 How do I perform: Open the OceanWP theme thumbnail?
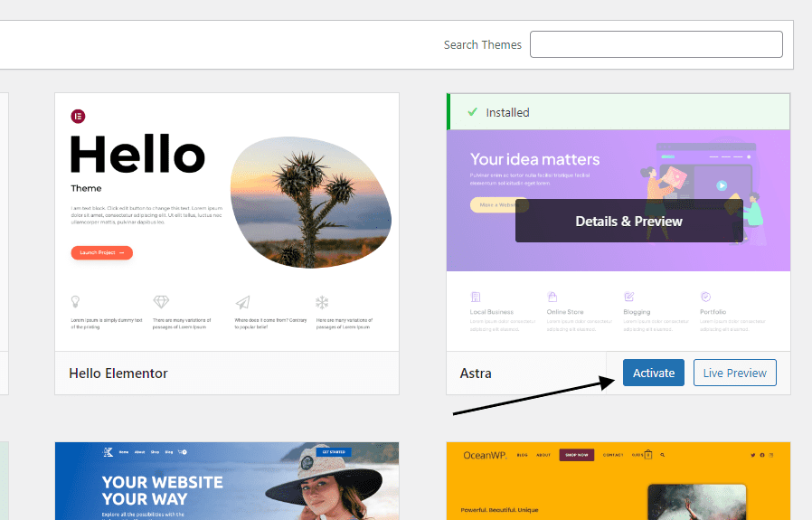pos(618,481)
